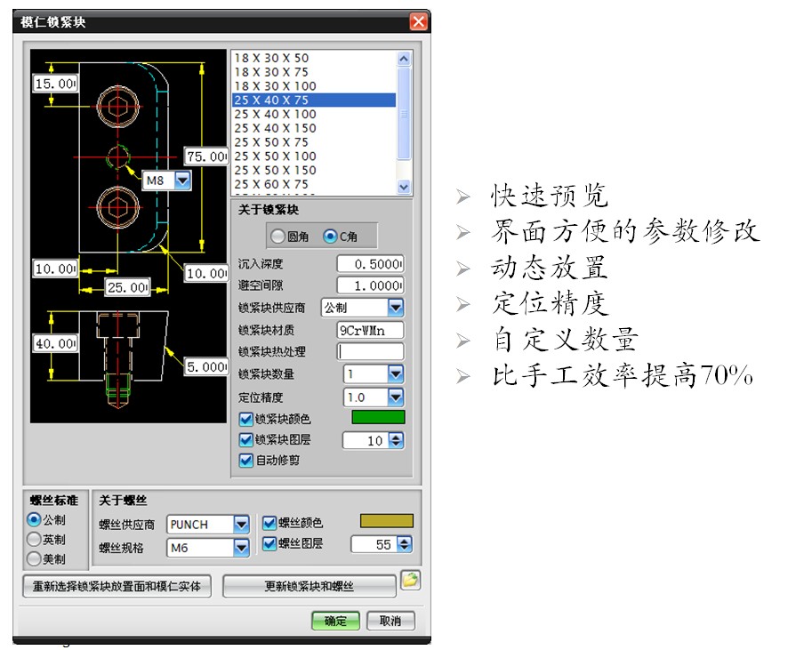Viewport: 812px width, 650px height.
Task: Click the green 锁紧块颜色 swatch
Action: click(x=378, y=417)
